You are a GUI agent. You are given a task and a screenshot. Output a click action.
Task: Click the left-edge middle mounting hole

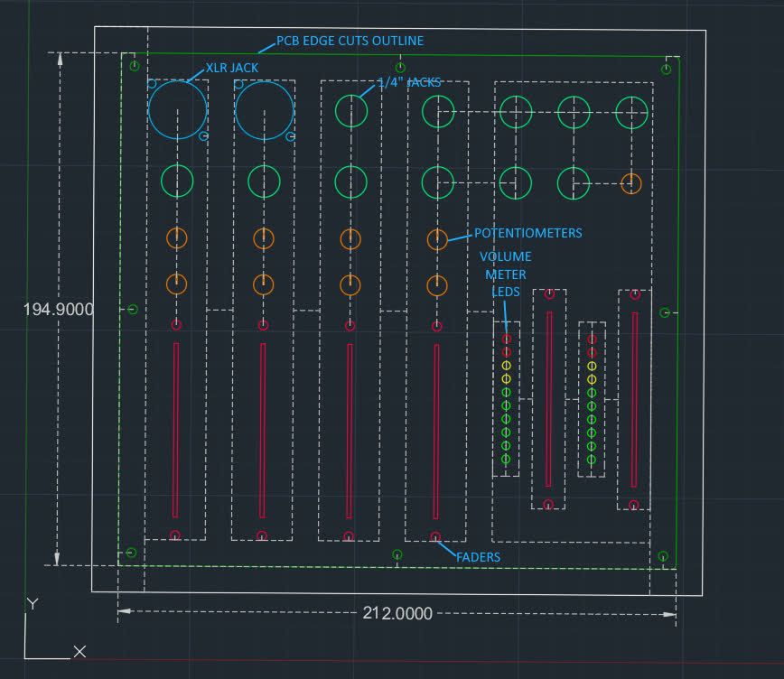[132, 310]
